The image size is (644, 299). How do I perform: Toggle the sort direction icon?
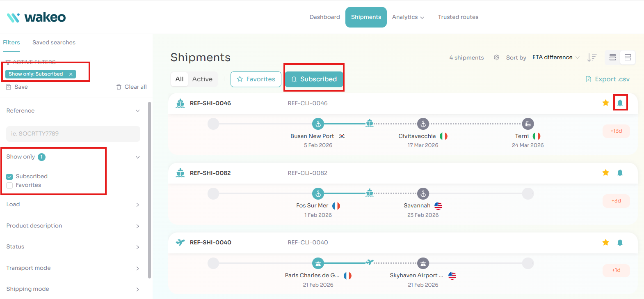[591, 57]
